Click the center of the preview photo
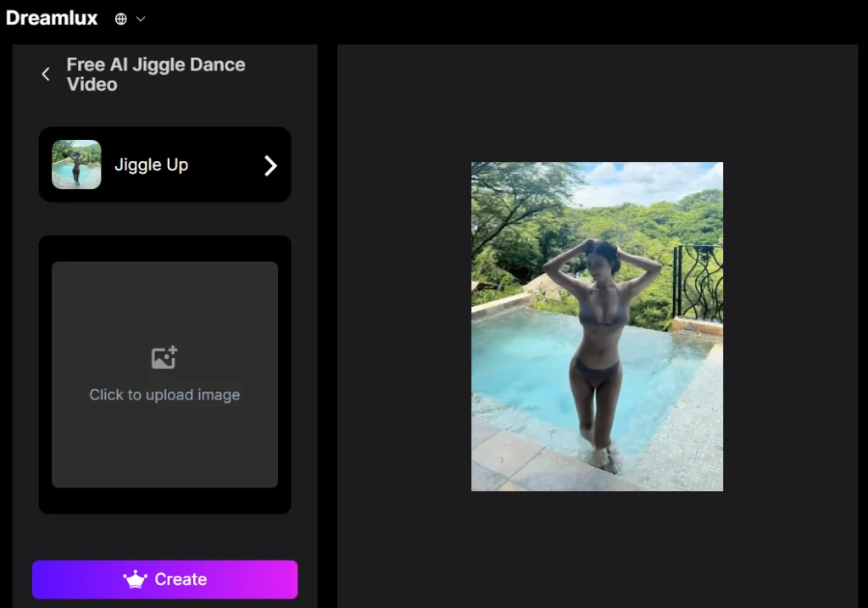868x608 pixels. pos(597,326)
